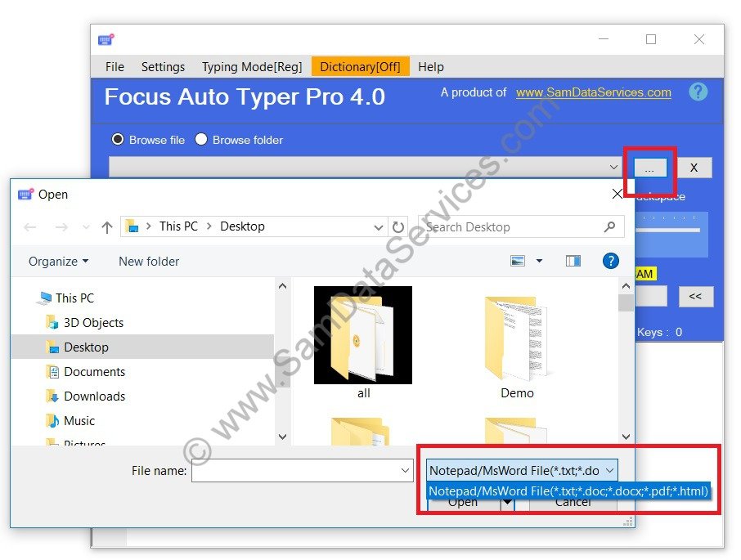Click the search magnifier in Search Desktop box
741x560 pixels.
609,226
